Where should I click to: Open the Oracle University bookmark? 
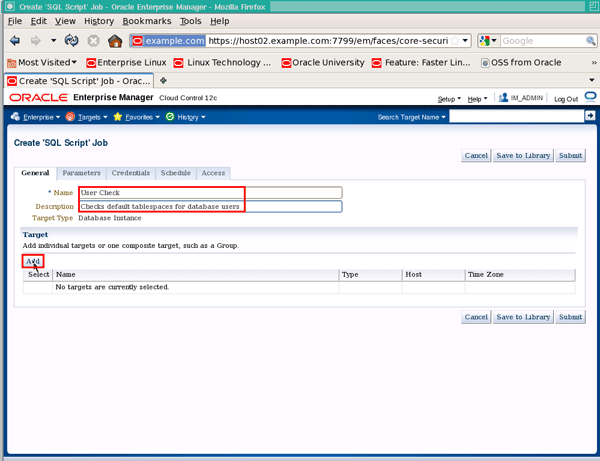323,62
